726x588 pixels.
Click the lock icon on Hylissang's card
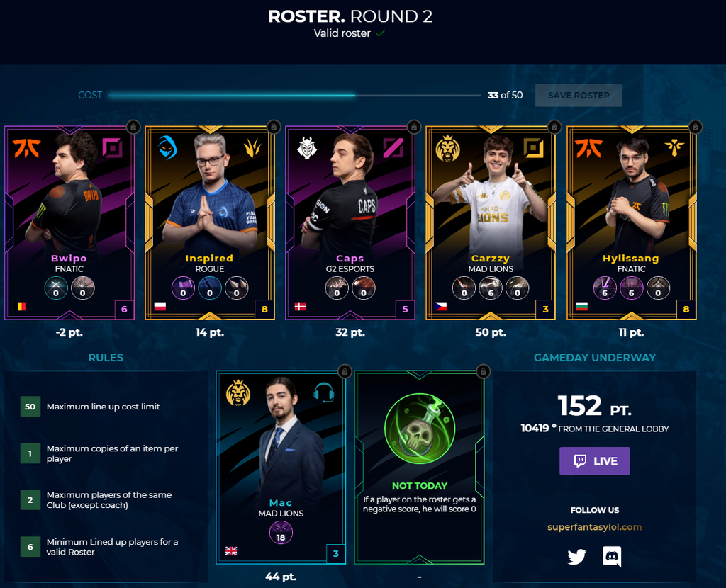tap(695, 127)
